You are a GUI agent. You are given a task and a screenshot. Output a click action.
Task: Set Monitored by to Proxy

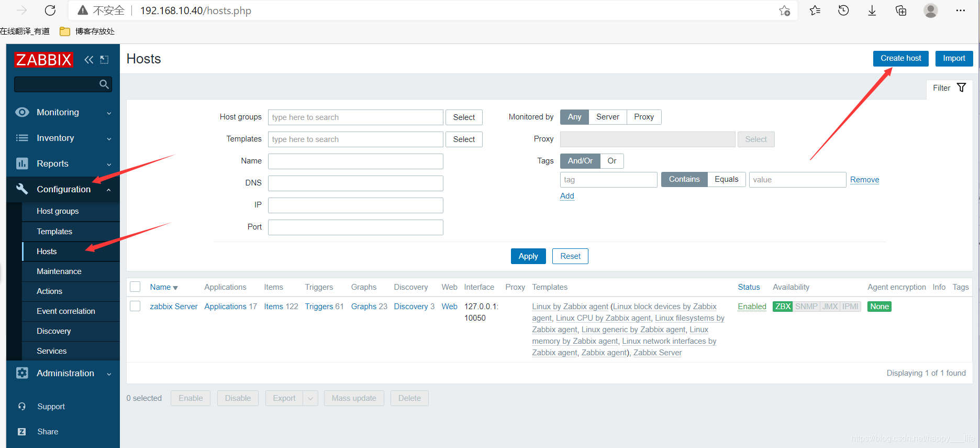(x=644, y=117)
